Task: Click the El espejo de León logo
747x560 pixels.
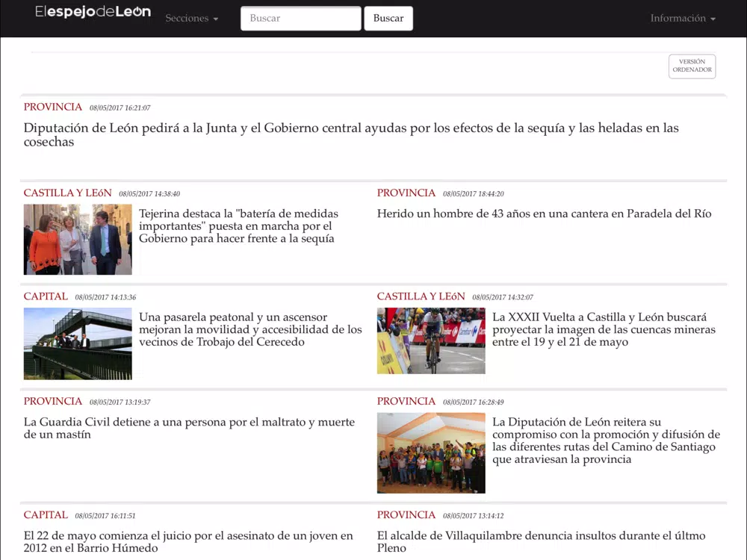Action: coord(93,13)
